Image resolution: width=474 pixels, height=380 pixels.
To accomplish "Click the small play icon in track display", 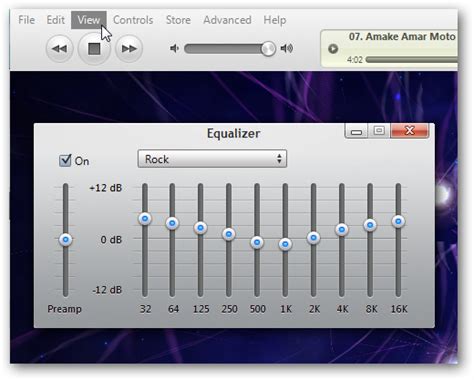I will [x=333, y=49].
